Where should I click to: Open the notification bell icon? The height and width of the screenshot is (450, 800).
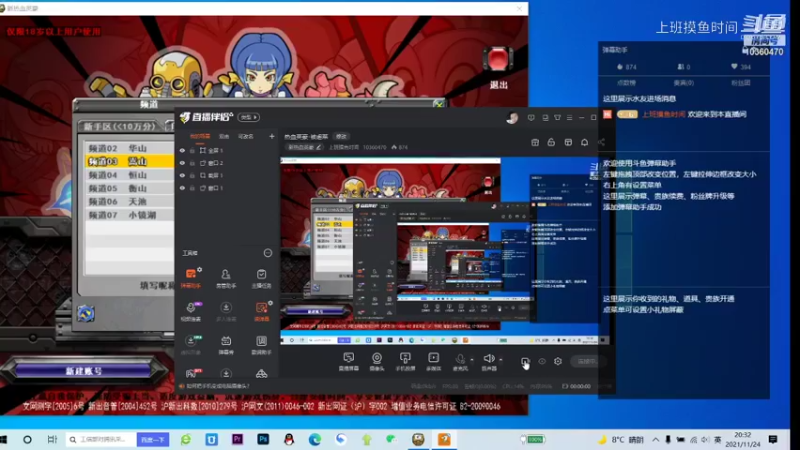point(585,142)
